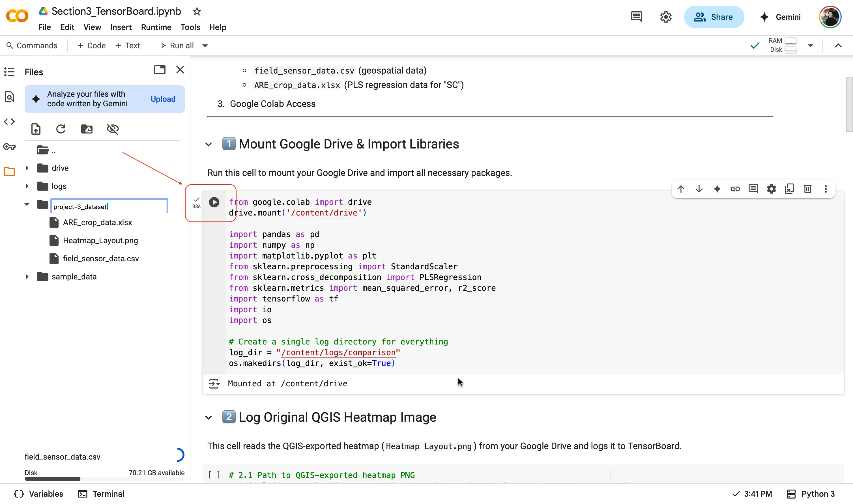Toggle show hidden files

point(112,129)
